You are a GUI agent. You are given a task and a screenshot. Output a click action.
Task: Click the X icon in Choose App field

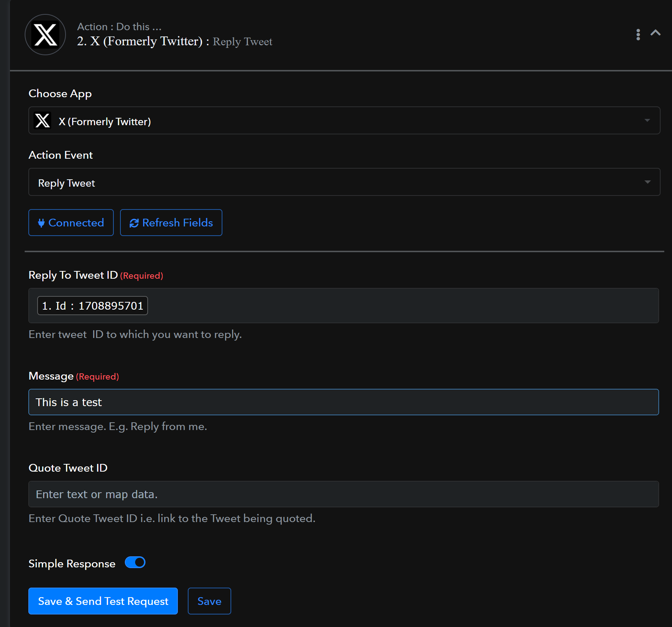click(42, 121)
